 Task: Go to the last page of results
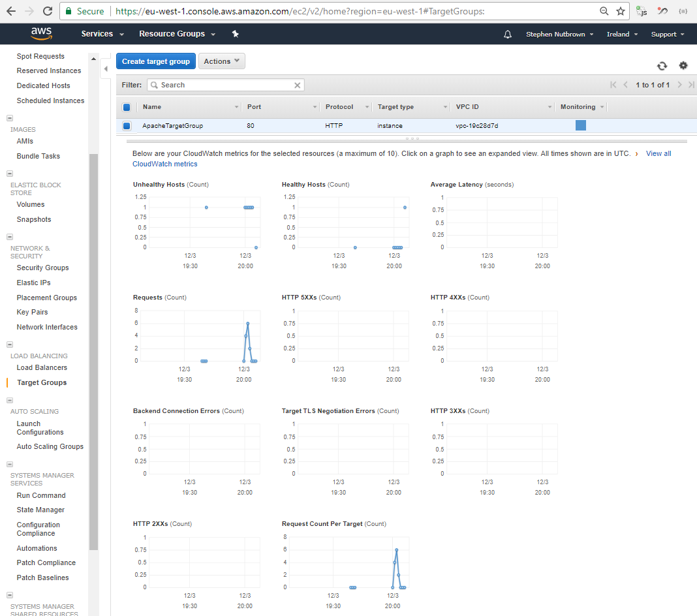pyautogui.click(x=691, y=85)
